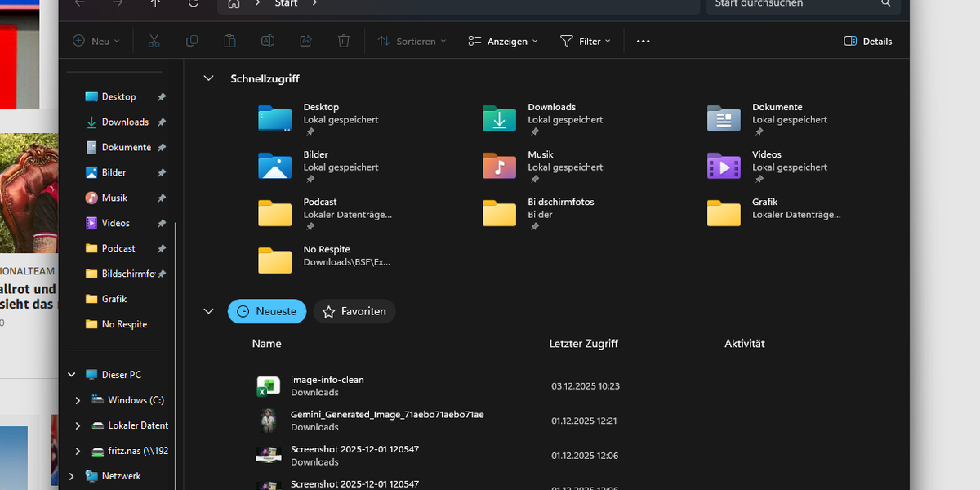
Task: Open the Anzeigen dropdown
Action: click(x=502, y=40)
